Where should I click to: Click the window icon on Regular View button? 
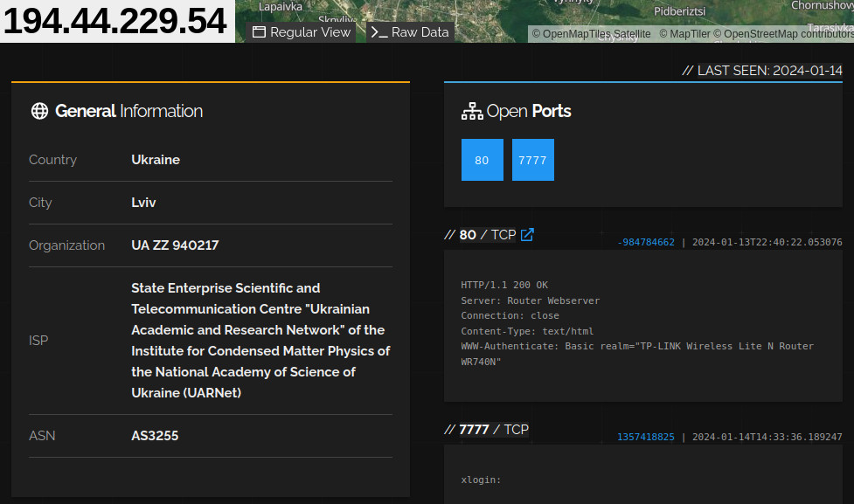[260, 31]
